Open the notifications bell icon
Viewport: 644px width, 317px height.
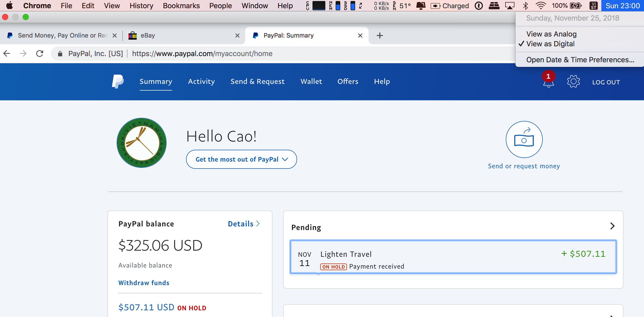[548, 82]
